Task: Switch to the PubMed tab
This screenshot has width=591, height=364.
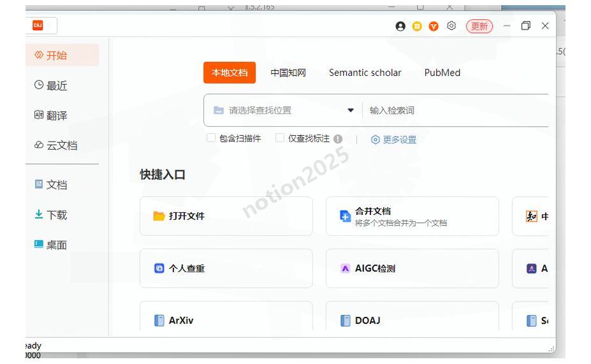Action: tap(442, 72)
